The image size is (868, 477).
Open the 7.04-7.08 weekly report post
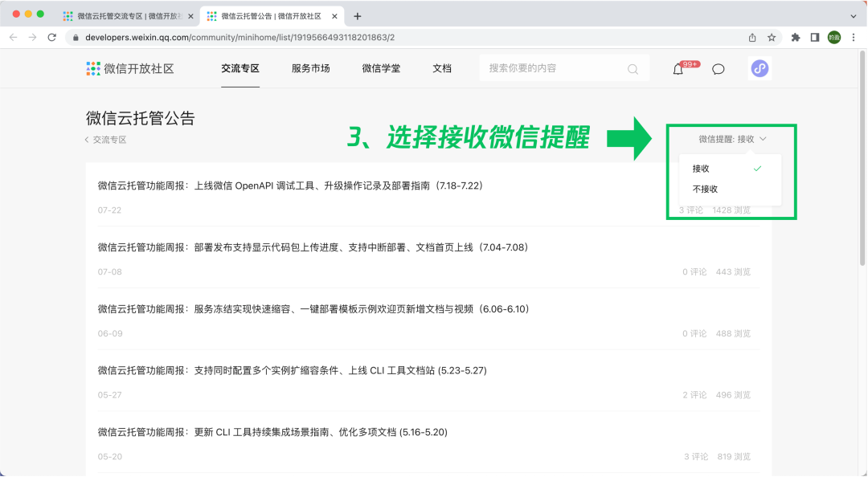(x=313, y=247)
